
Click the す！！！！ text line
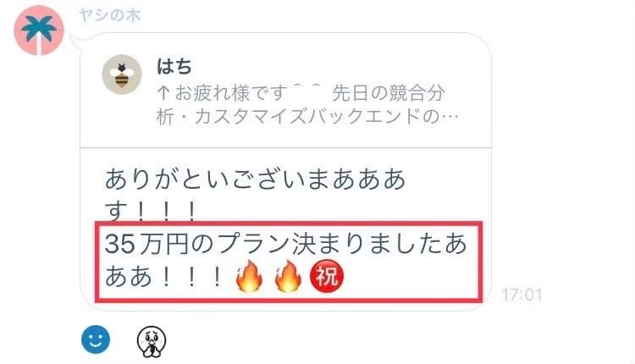152,211
